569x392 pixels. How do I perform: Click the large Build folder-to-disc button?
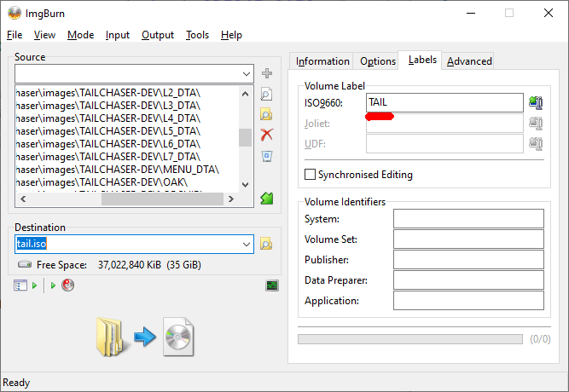point(144,337)
